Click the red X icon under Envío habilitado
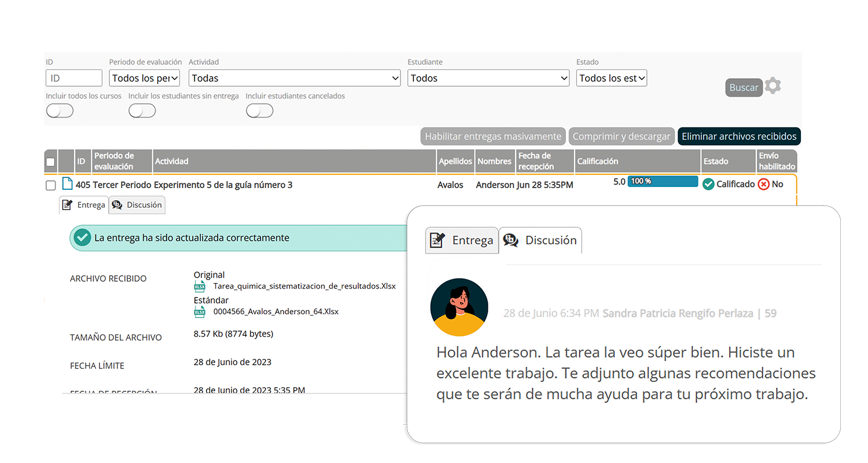The width and height of the screenshot is (868, 463). 764,184
